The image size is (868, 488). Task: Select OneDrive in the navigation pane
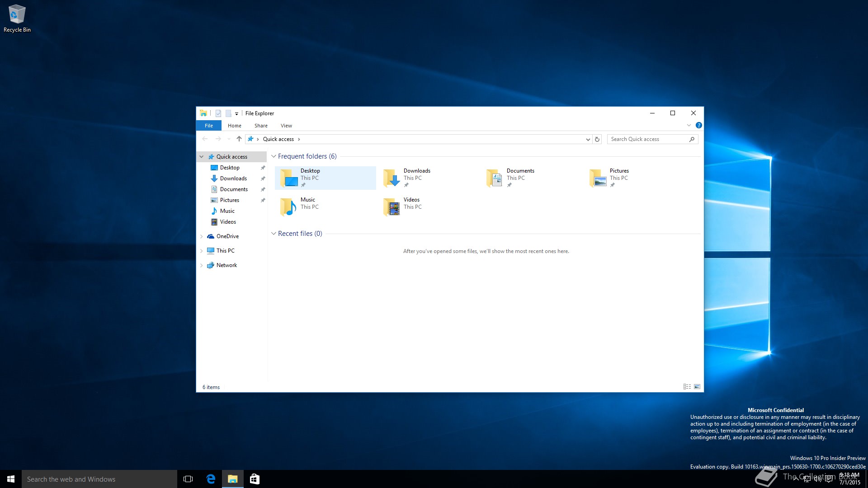227,236
